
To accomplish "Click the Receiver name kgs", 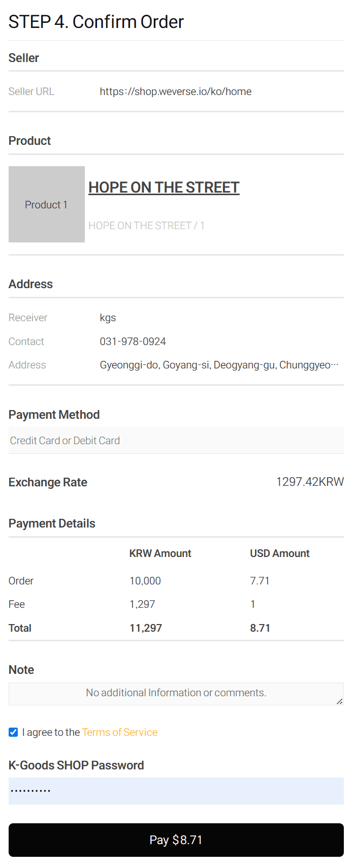I will click(108, 317).
